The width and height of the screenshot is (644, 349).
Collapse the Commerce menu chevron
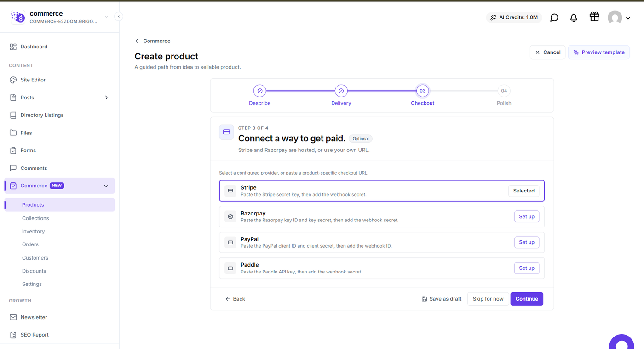[106, 186]
